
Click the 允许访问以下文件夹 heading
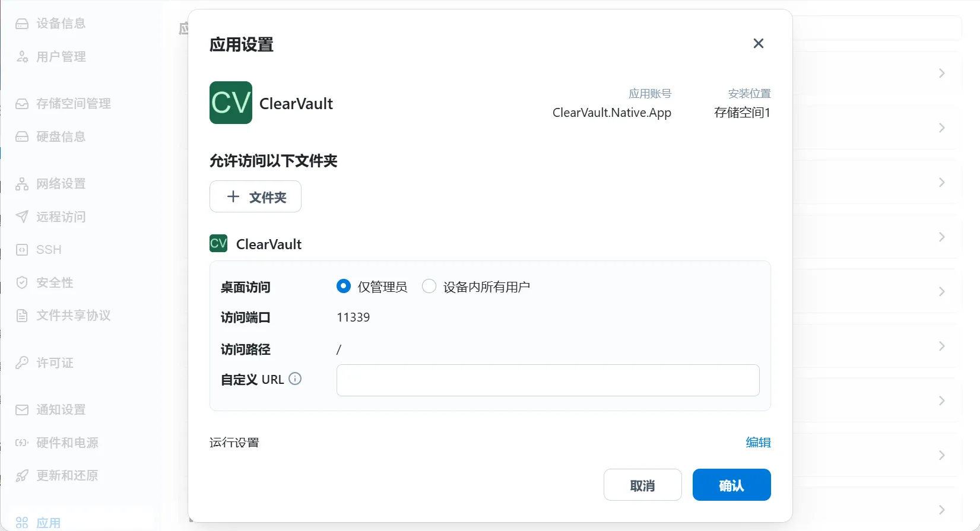point(274,161)
